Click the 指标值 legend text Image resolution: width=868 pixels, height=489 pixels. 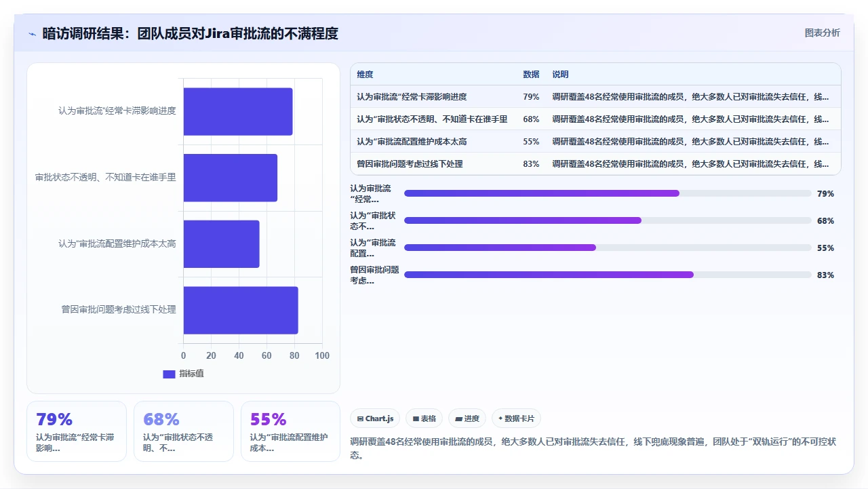point(191,374)
